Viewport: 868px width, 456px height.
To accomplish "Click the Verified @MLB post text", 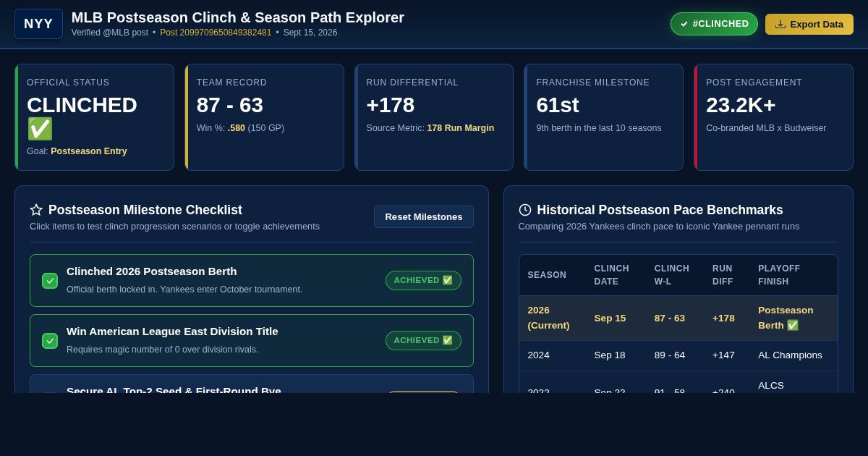I will point(110,33).
